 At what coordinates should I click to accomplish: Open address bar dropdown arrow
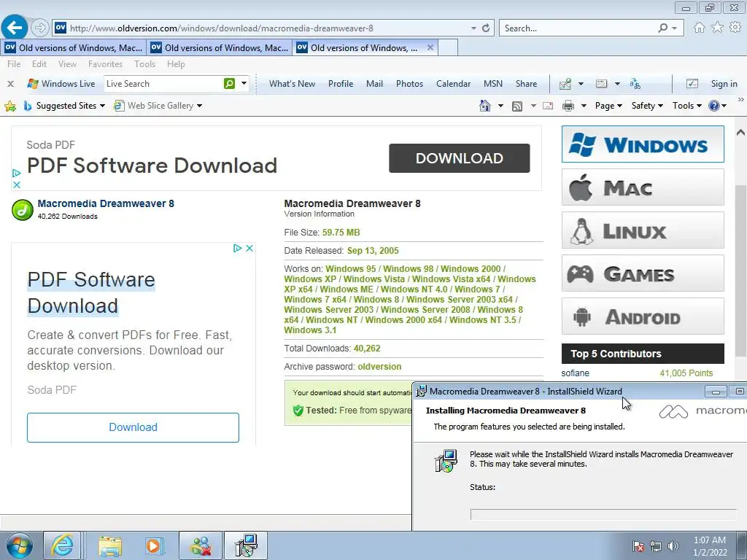tap(473, 28)
